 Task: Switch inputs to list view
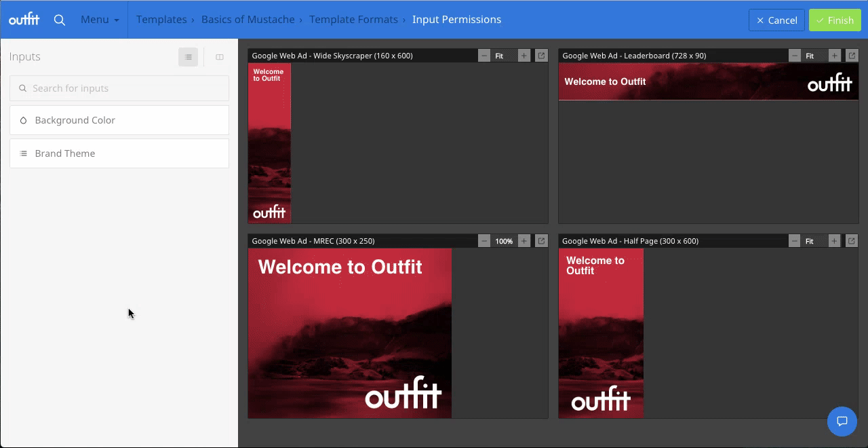point(189,57)
